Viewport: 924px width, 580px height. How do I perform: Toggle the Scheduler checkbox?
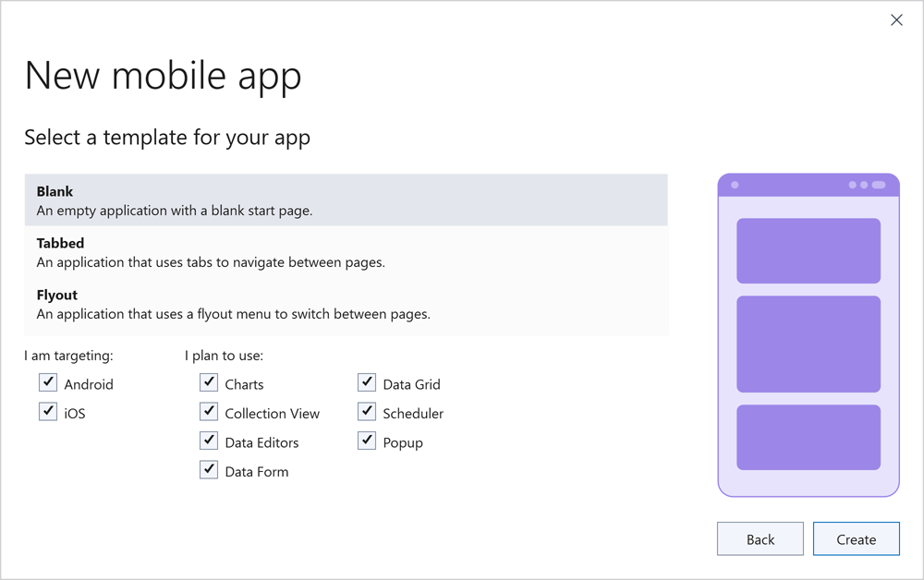[367, 411]
